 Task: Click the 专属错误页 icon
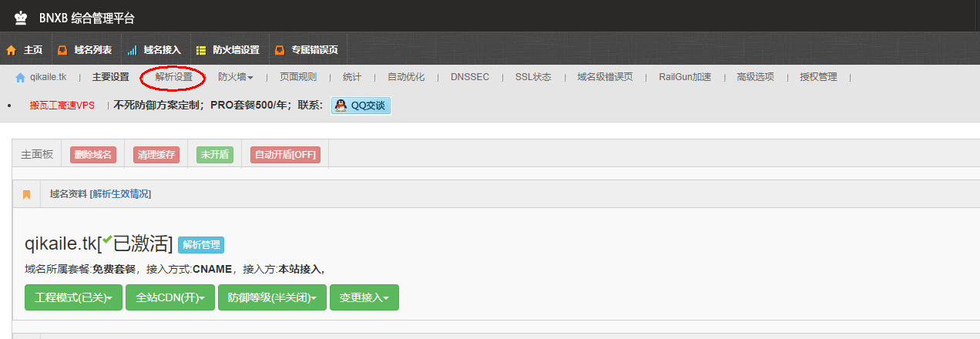(x=279, y=50)
